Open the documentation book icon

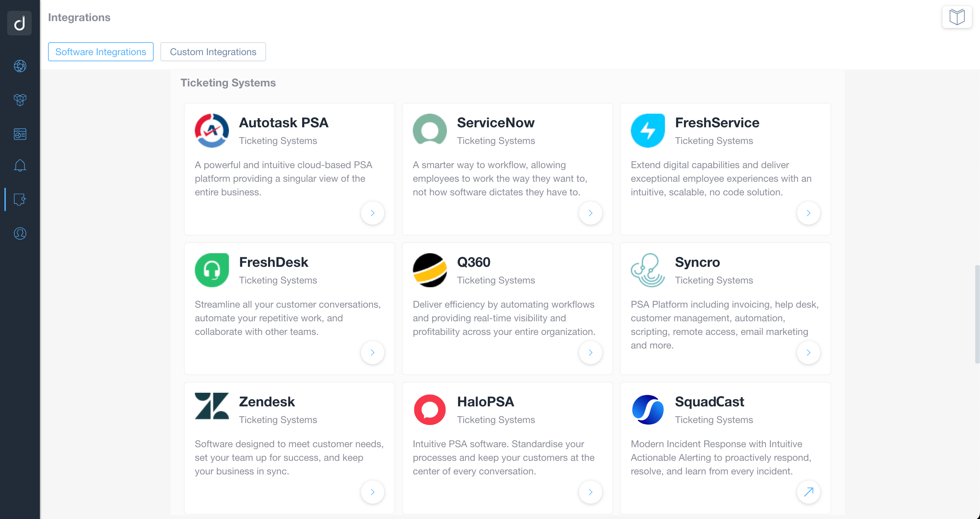957,17
